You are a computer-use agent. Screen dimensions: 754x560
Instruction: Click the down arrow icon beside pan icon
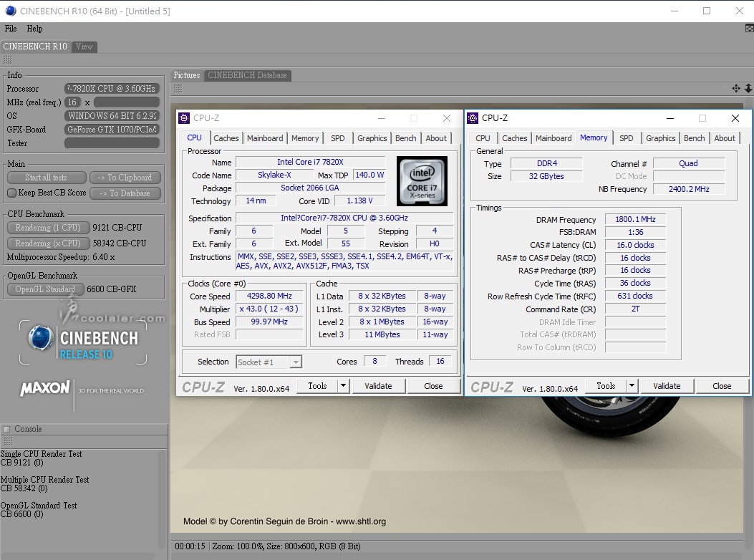click(748, 88)
